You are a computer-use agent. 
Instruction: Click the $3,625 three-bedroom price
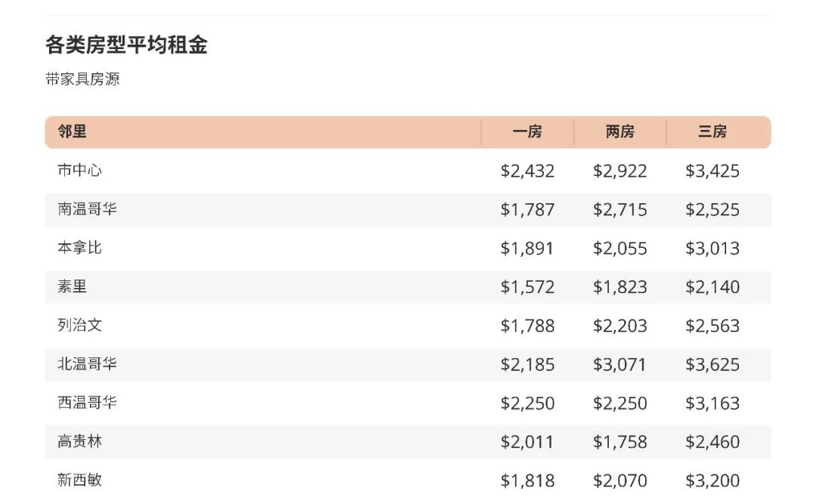[712, 364]
